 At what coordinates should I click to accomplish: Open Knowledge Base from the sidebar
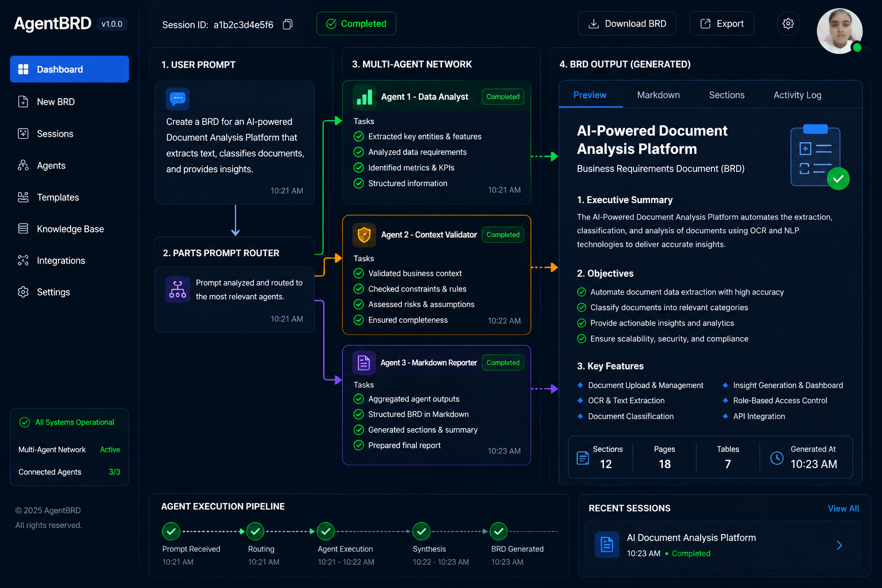click(x=69, y=229)
